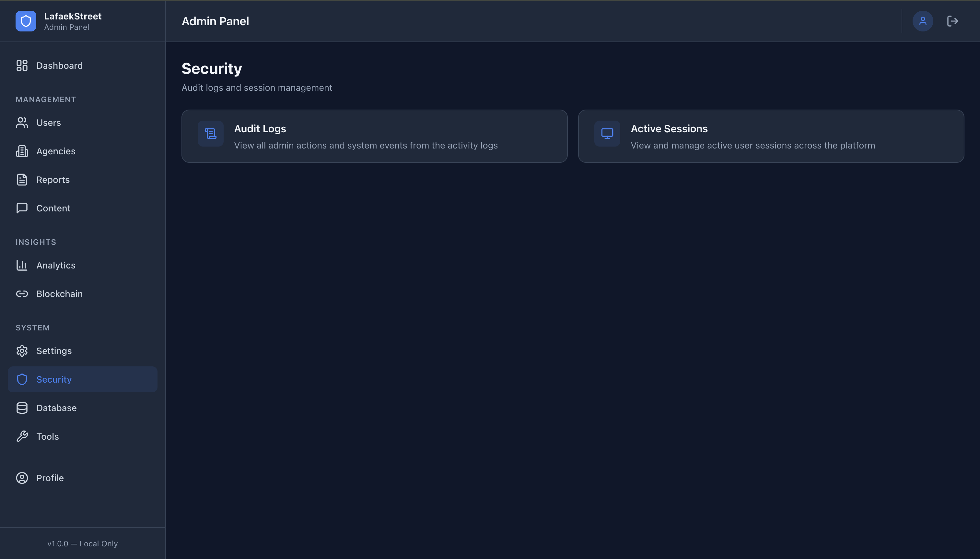Click the Security shield icon
Image resolution: width=980 pixels, height=559 pixels.
tap(22, 379)
